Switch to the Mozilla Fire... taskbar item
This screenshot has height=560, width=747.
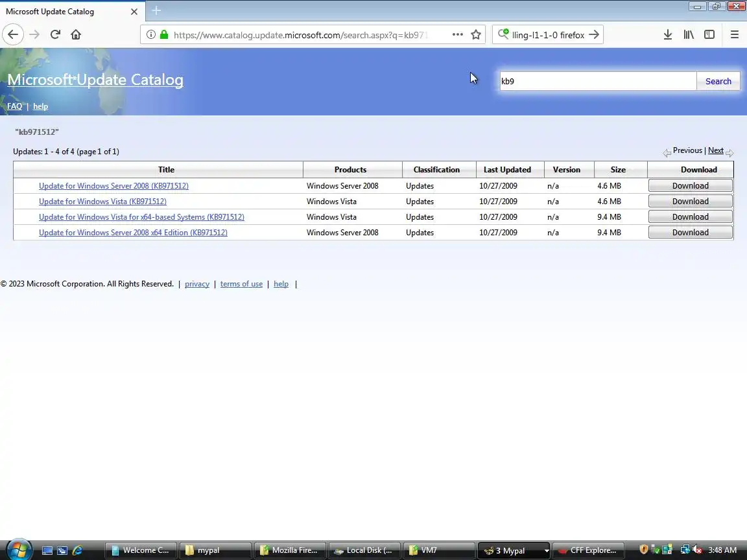click(290, 550)
